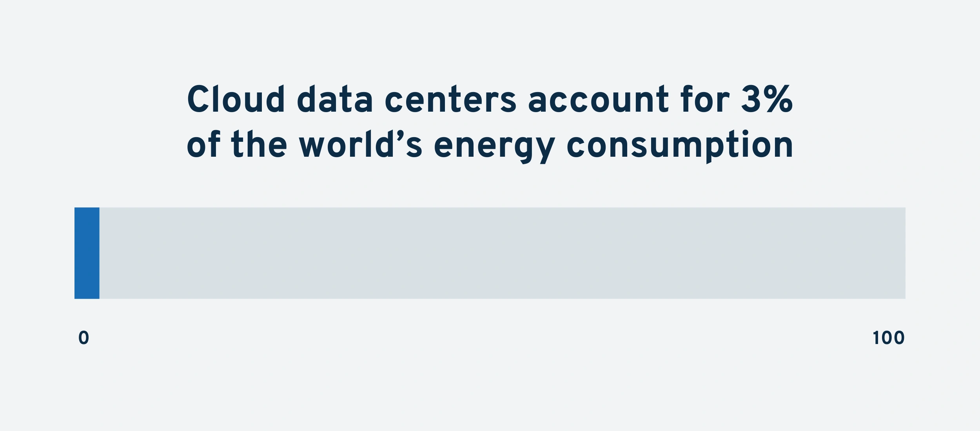Select the word "data" in the heading

335,100
